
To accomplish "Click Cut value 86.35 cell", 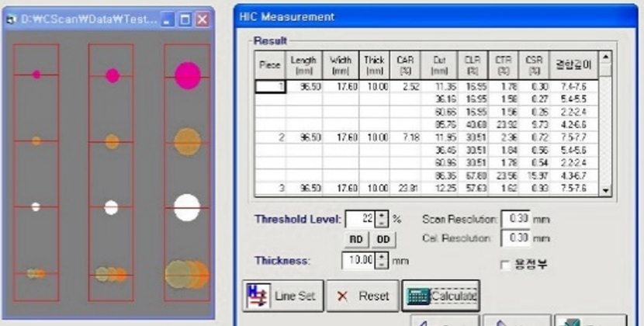I will coord(439,175).
